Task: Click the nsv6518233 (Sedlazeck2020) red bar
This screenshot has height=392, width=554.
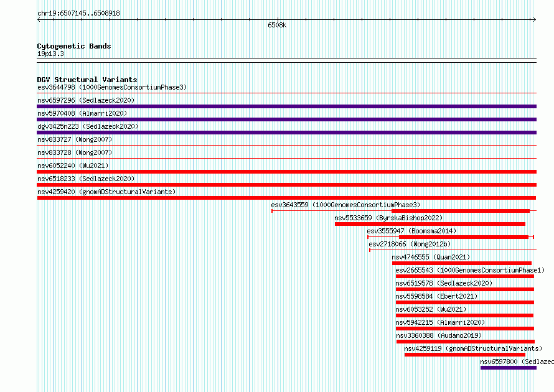Action: click(x=286, y=185)
